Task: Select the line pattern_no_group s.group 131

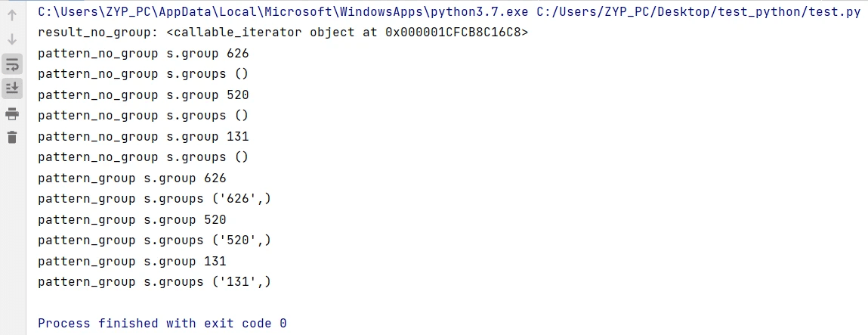Action: (144, 137)
